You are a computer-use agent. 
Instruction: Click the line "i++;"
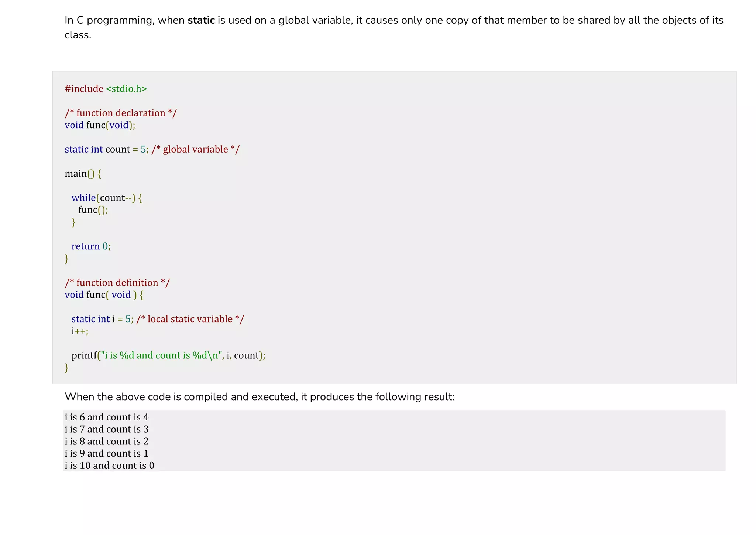[80, 331]
